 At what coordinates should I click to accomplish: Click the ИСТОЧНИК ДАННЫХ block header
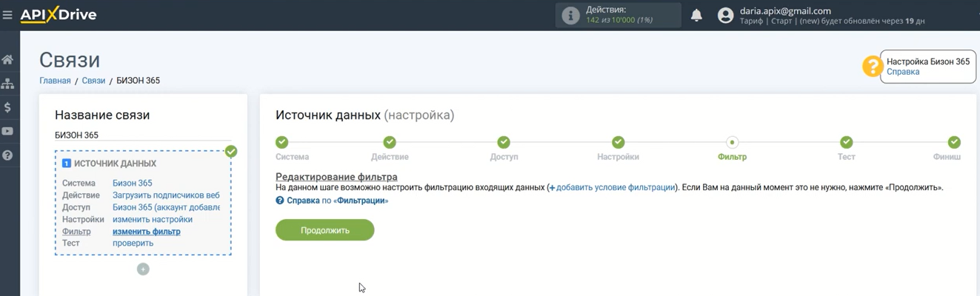[115, 164]
